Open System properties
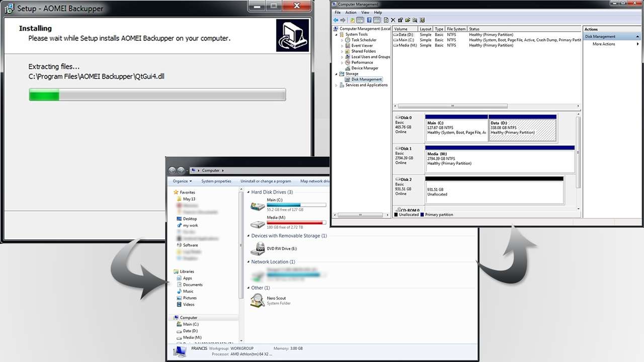 [217, 181]
